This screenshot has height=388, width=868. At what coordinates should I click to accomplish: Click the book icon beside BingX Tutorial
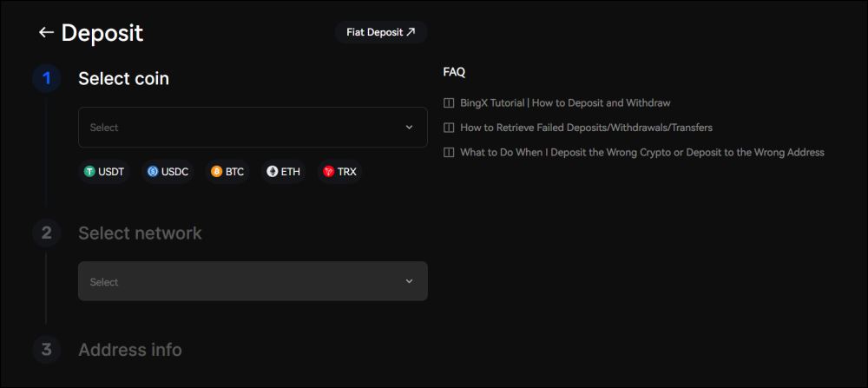tap(449, 102)
